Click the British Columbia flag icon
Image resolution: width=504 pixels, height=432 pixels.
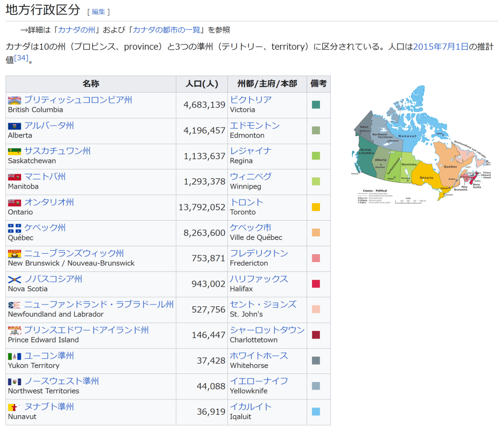click(15, 100)
